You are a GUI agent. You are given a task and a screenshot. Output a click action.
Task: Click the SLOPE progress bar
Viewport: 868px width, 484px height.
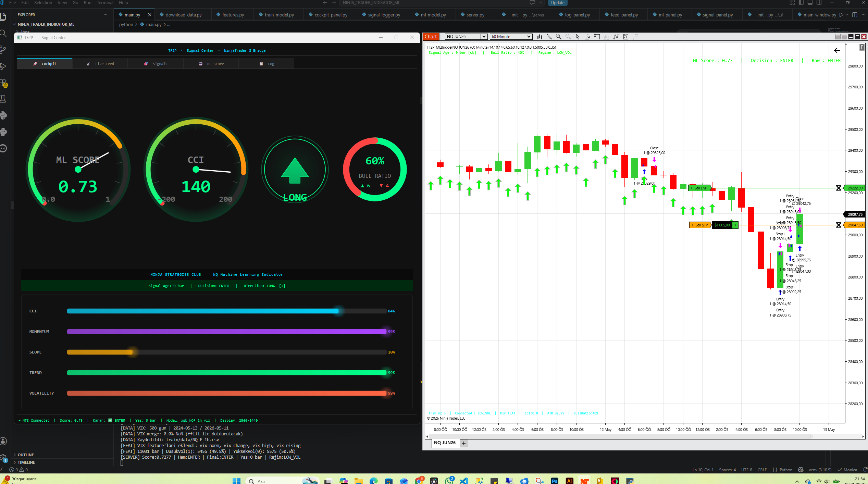pos(227,352)
